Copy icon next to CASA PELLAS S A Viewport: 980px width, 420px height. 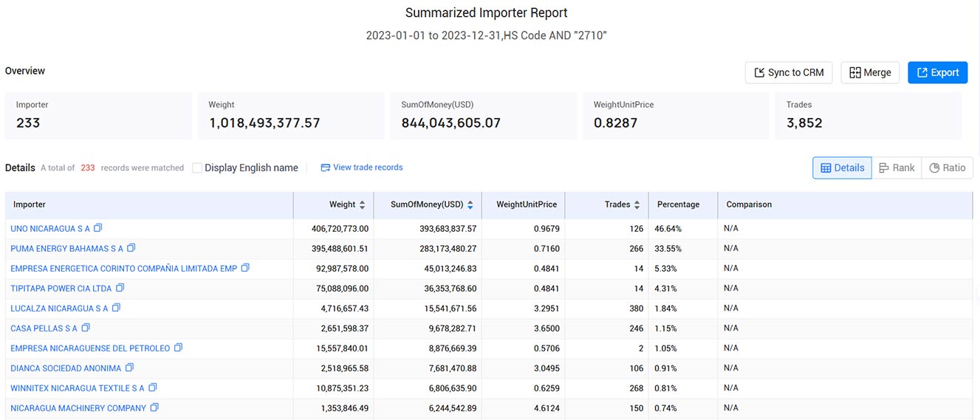86,328
